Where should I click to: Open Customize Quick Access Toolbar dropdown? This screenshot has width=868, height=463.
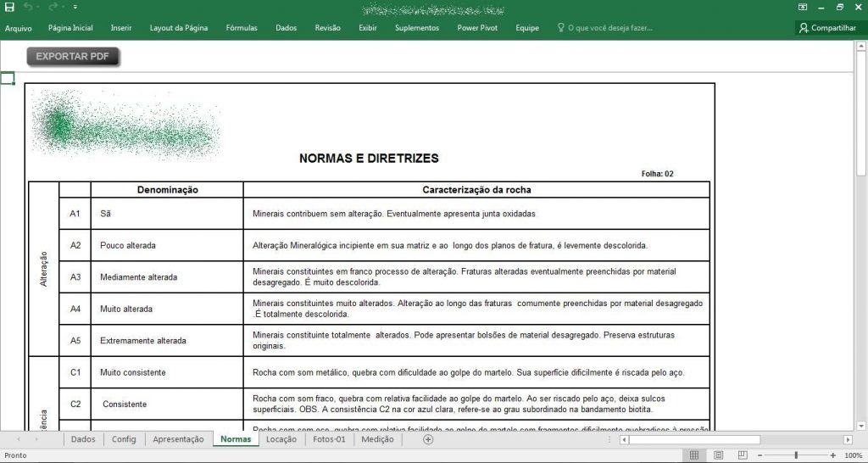coord(75,8)
